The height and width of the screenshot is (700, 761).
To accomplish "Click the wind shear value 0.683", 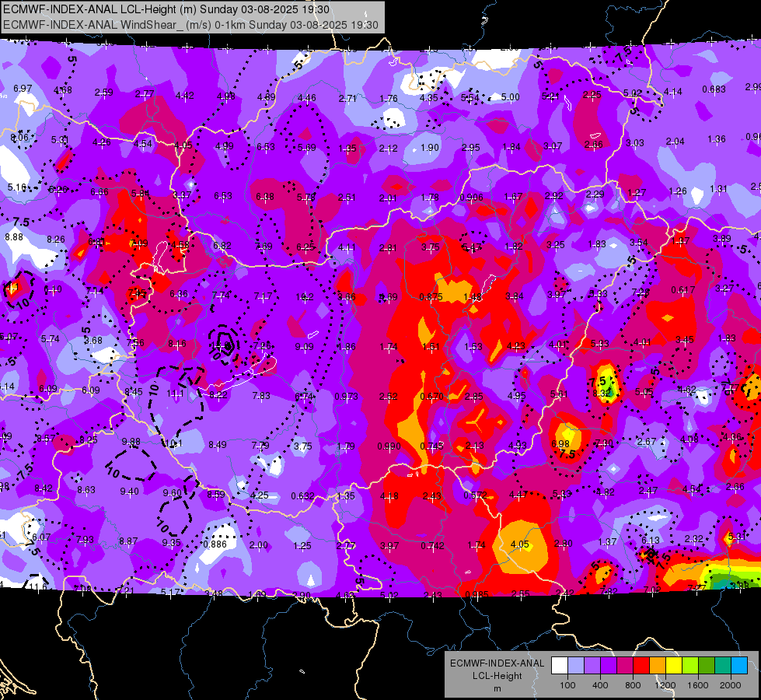I will pyautogui.click(x=714, y=89).
